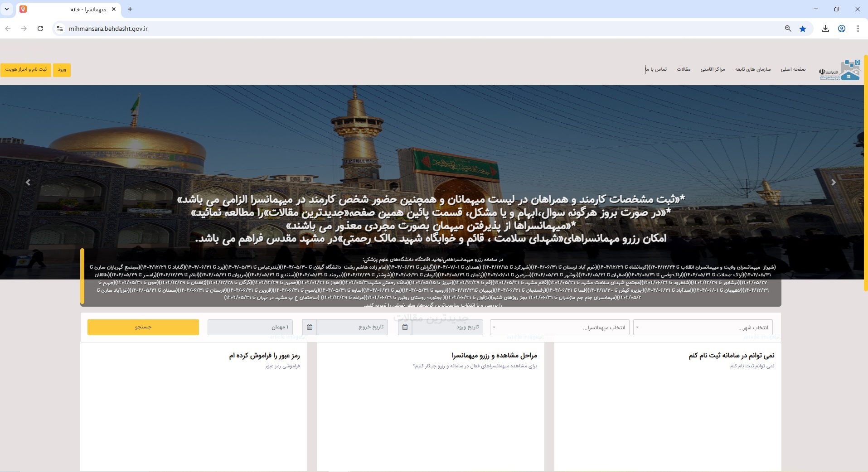Screen dimensions: 868x472
Task: Open the zoom magnifier in address bar
Action: pyautogui.click(x=788, y=29)
